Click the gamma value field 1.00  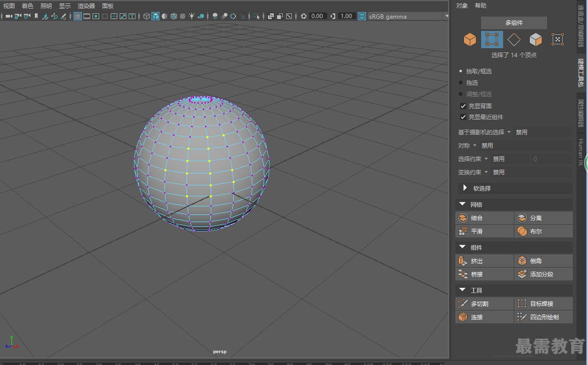(346, 16)
